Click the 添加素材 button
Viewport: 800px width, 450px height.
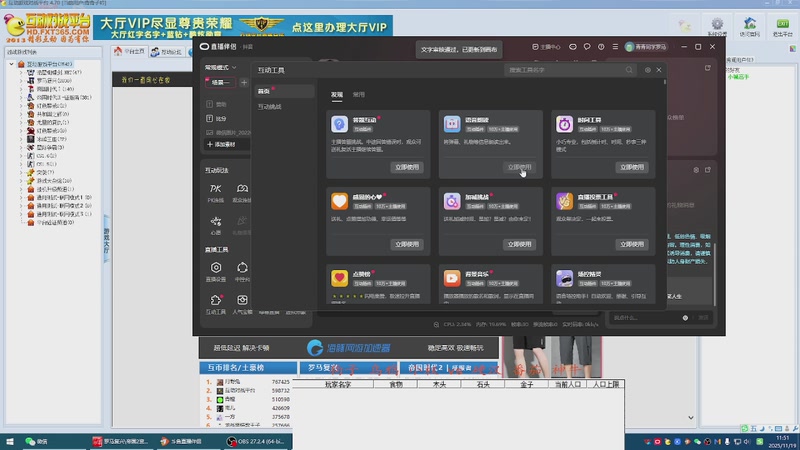(228, 144)
